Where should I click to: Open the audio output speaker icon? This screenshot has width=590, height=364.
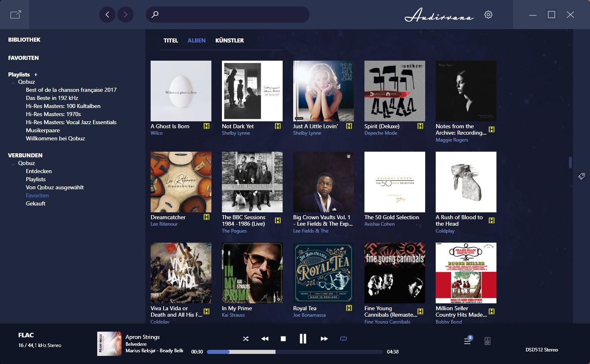(x=488, y=341)
